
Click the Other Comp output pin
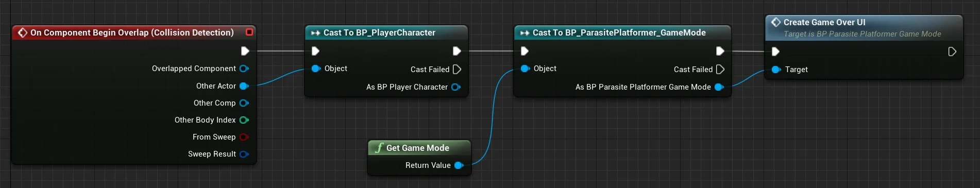[244, 103]
